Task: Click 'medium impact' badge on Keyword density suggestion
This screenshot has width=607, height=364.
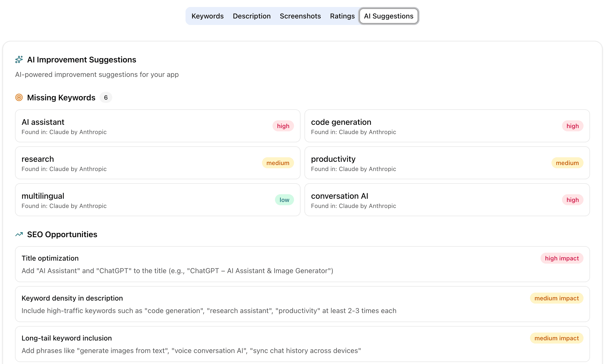Action: 556,298
